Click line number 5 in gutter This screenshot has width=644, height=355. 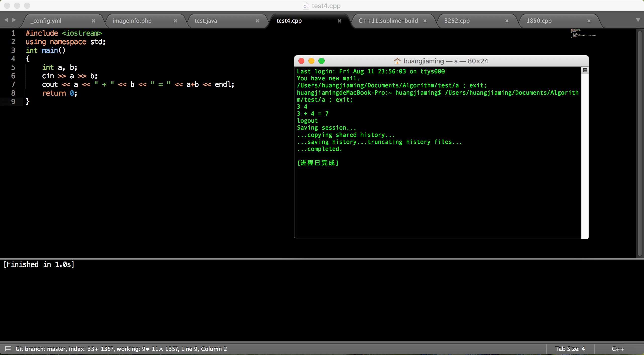[x=13, y=67]
